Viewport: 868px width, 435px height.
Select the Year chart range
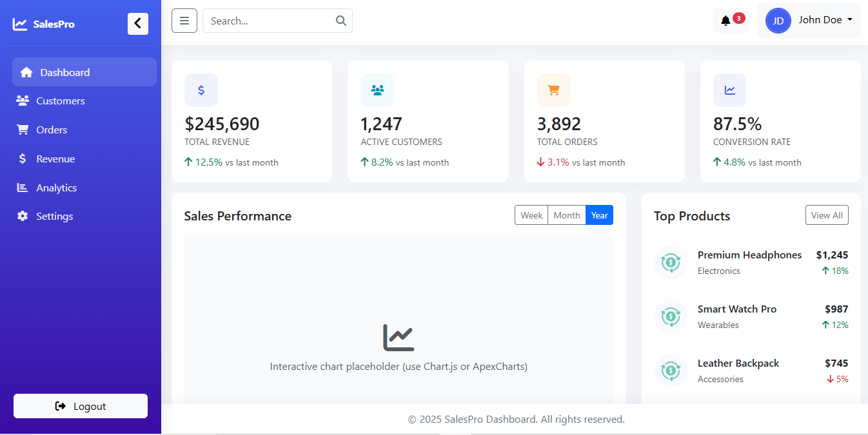pyautogui.click(x=600, y=215)
